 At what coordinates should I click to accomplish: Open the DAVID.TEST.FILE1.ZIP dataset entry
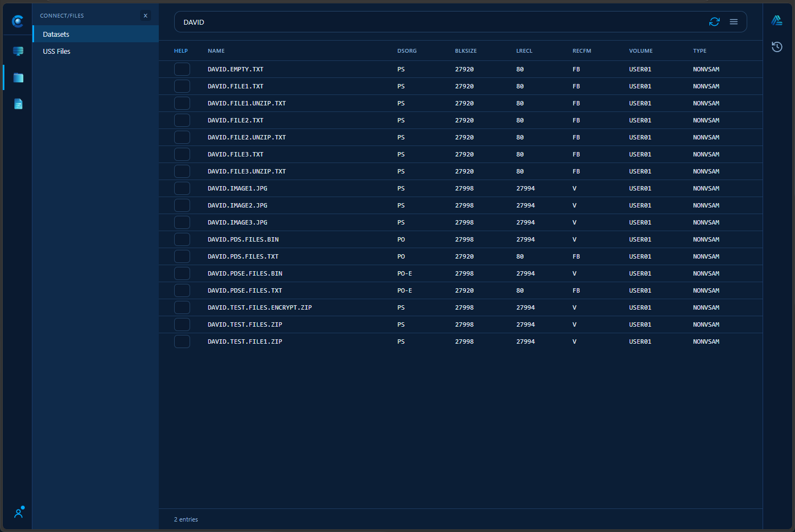pyautogui.click(x=245, y=341)
